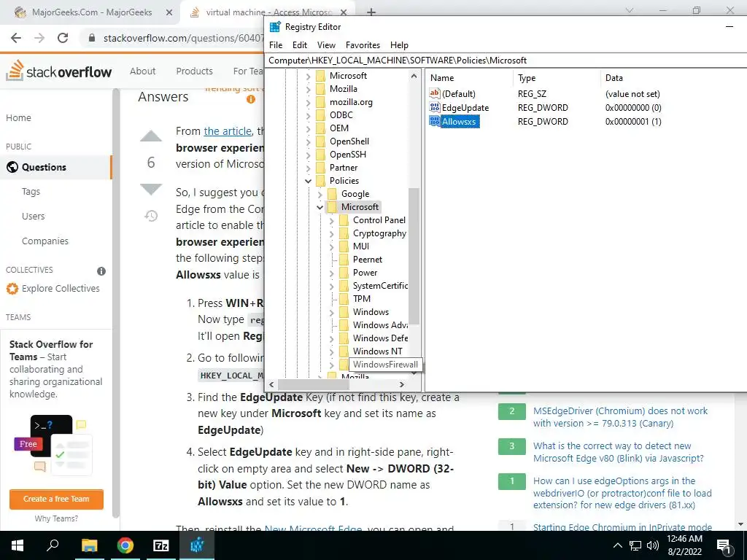Open 7-Zip from the taskbar
747x560 pixels.
161,545
